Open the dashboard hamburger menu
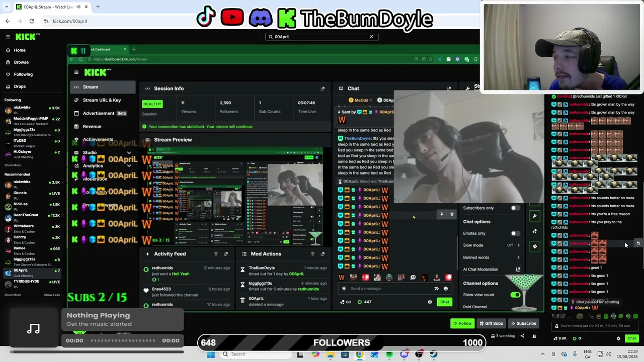This screenshot has width=644, height=362. (76, 72)
